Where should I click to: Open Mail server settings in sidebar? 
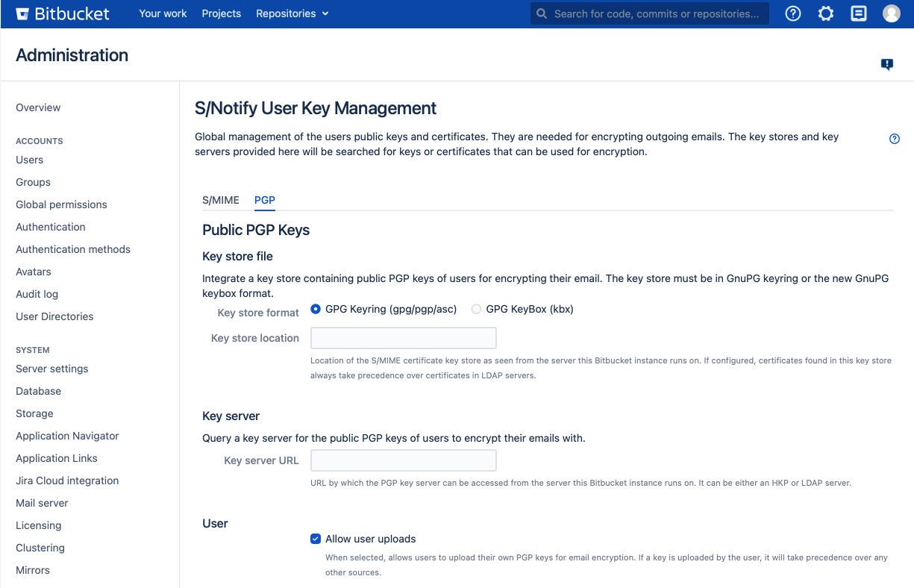[x=42, y=503]
